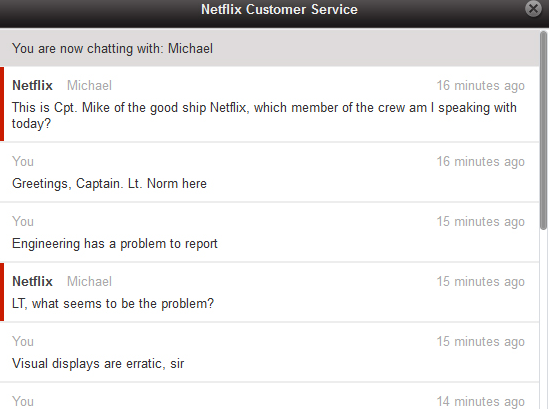Viewport: 549px width, 409px height.
Task: Select the 'Visual displays are erratic, sir' message
Action: 98,363
